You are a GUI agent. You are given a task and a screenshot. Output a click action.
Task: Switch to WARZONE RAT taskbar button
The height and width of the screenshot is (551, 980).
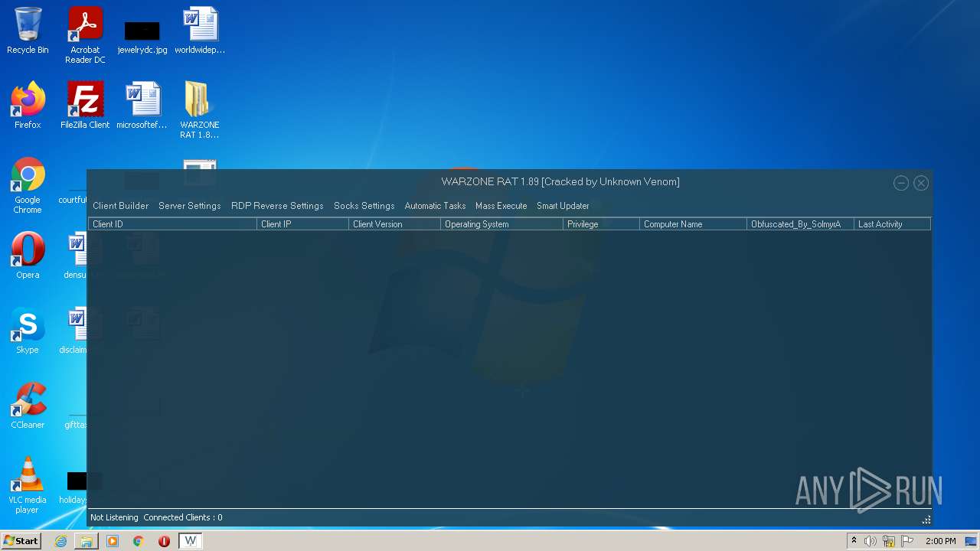point(190,541)
